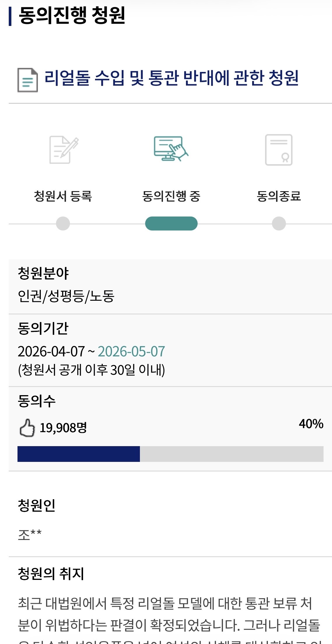Click the gray step dot under 청원서 등록
Screen dimensions: 332x644
point(63,224)
